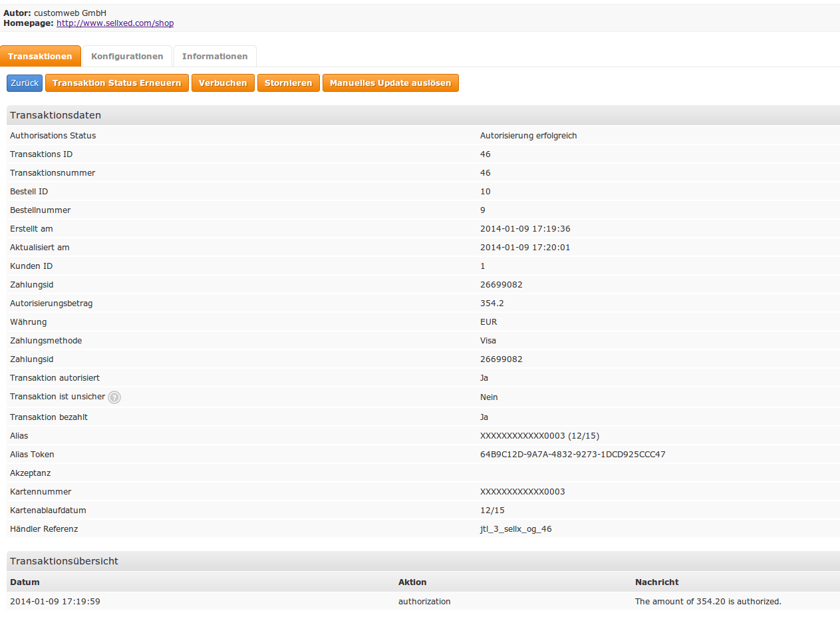Click the Verbuchen button
This screenshot has width=840, height=619.
coord(223,83)
